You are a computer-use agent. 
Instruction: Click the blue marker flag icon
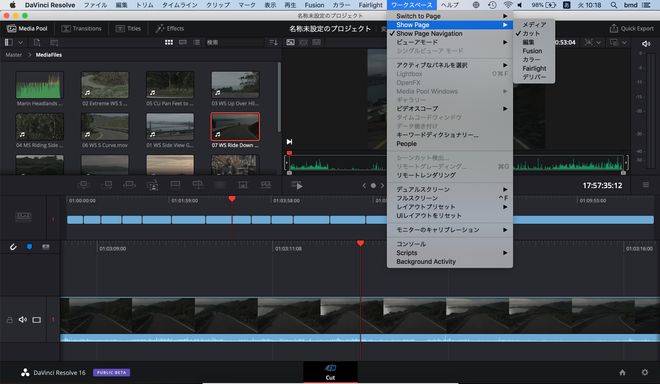tap(29, 247)
